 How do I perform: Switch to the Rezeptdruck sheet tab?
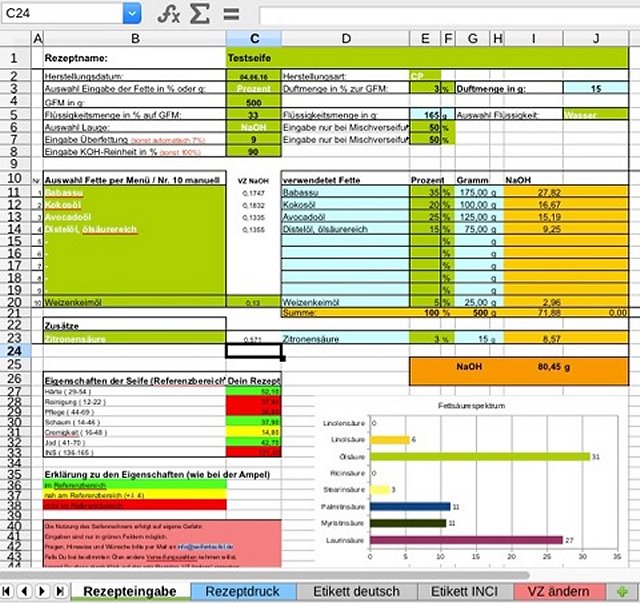(244, 591)
